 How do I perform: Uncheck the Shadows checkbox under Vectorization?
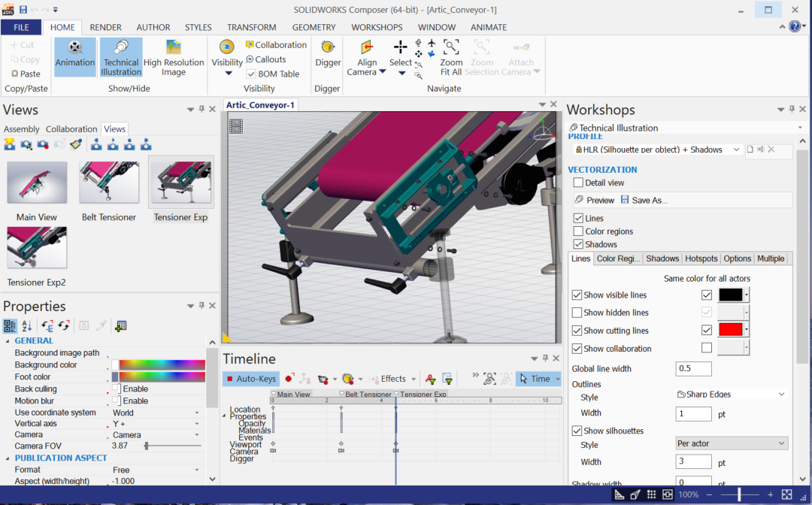pyautogui.click(x=578, y=244)
